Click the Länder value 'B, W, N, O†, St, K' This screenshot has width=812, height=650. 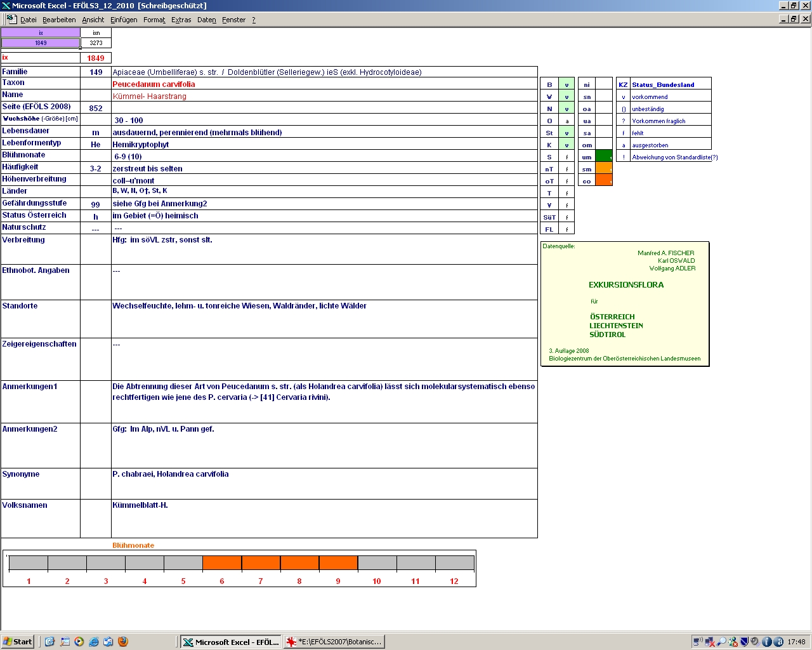click(140, 190)
